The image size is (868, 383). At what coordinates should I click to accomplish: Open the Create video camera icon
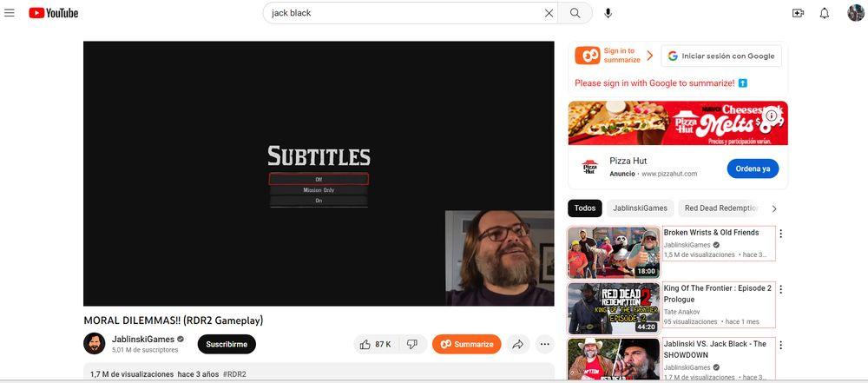pos(798,13)
